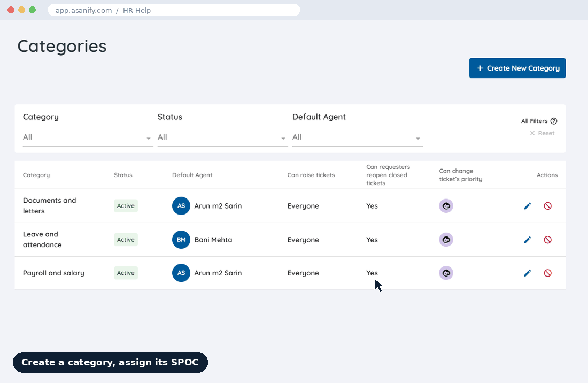Edit the Documents and letters category
This screenshot has width=588, height=383.
click(x=527, y=206)
